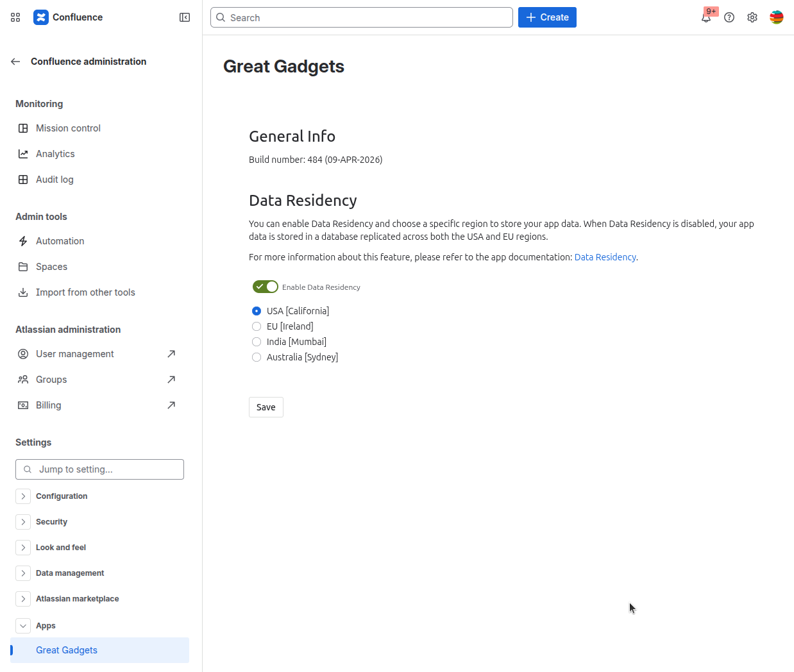Viewport: 794px width, 672px height.
Task: Click the Jump to setting field
Action: click(x=99, y=469)
